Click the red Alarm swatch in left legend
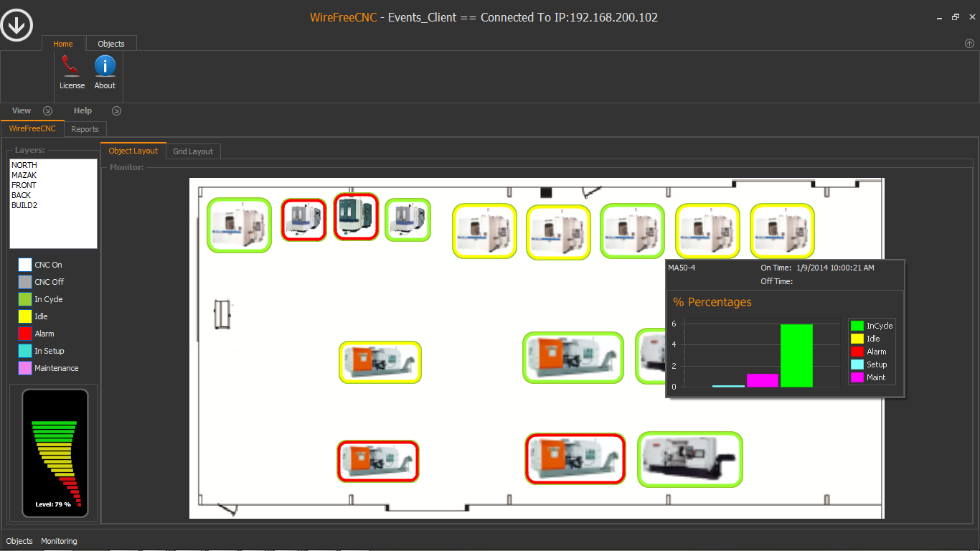The height and width of the screenshot is (551, 980). pyautogui.click(x=25, y=334)
